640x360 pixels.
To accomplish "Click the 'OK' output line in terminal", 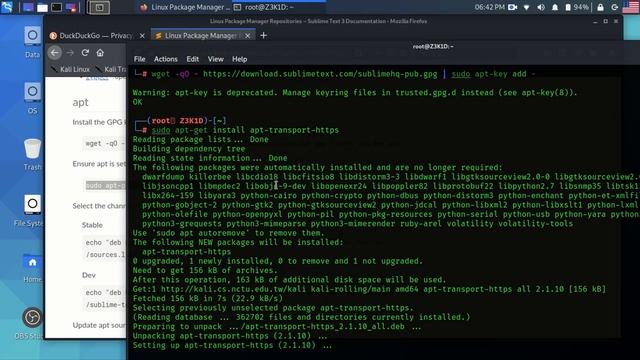I will click(x=138, y=102).
